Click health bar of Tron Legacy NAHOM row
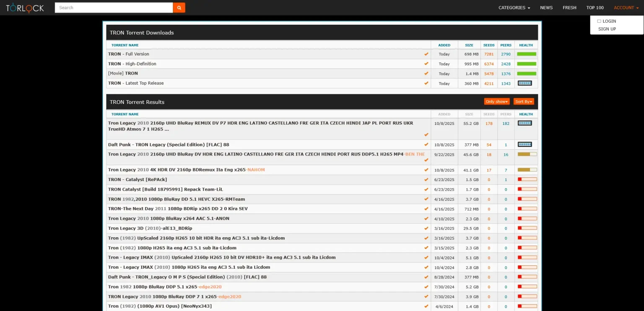This screenshot has width=644, height=311. (x=527, y=170)
